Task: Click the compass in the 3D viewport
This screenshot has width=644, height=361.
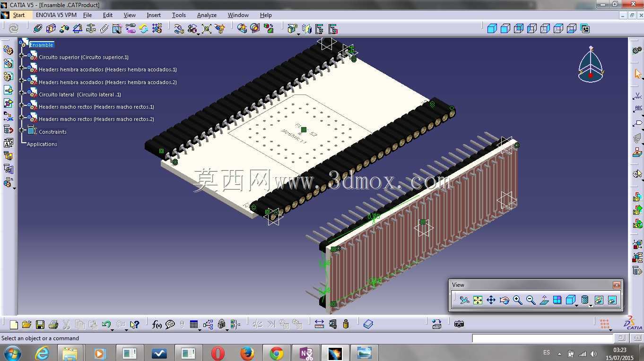Action: click(591, 65)
